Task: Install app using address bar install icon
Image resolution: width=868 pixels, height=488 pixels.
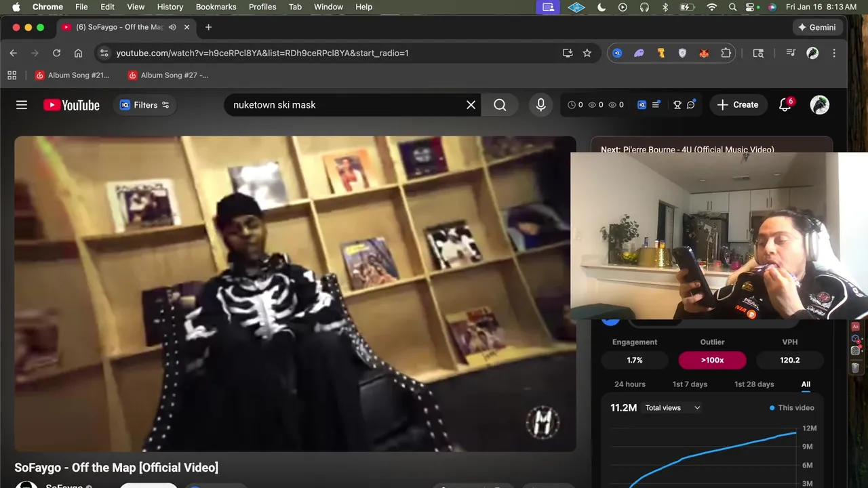Action: pyautogui.click(x=568, y=53)
